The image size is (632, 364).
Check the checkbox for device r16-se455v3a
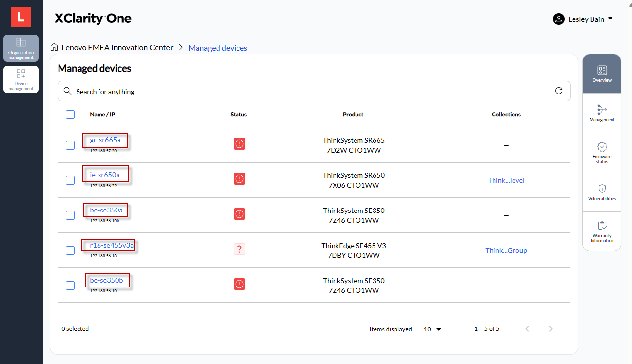click(x=70, y=250)
